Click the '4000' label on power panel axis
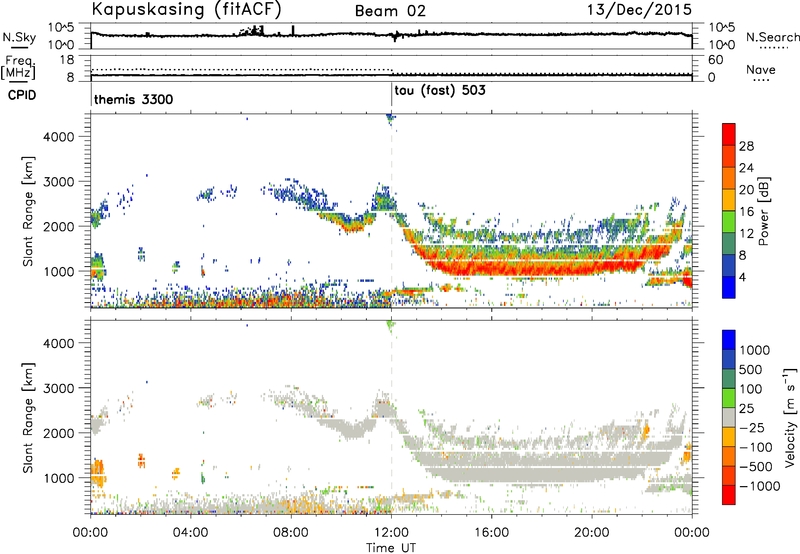This screenshot has width=800, height=554. [x=59, y=137]
